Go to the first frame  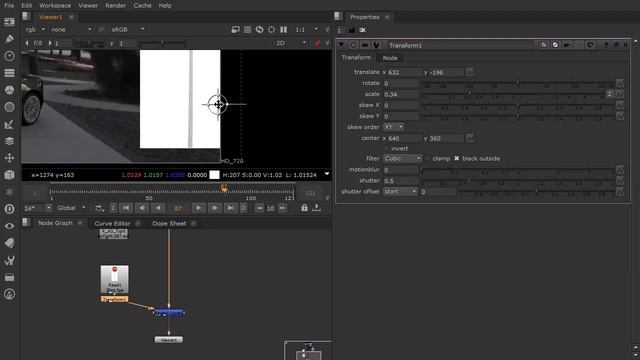coord(126,208)
